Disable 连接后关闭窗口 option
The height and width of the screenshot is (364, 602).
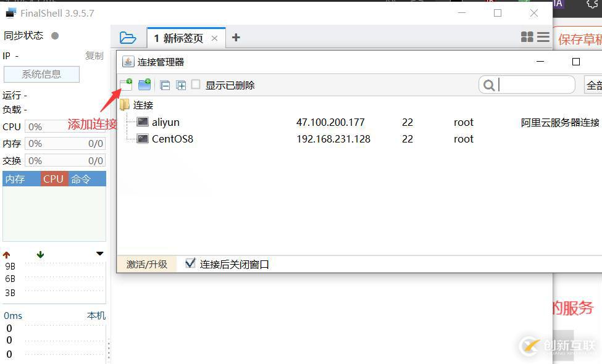click(x=190, y=263)
